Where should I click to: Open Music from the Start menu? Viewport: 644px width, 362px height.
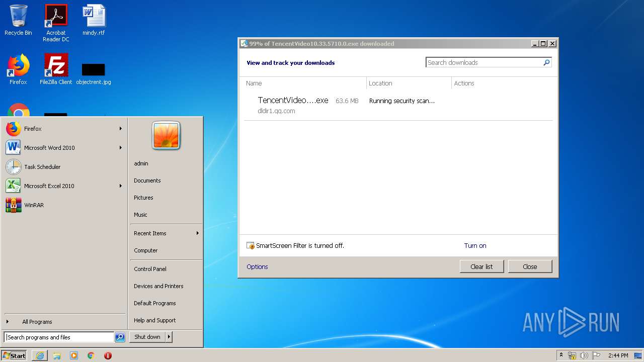[140, 215]
